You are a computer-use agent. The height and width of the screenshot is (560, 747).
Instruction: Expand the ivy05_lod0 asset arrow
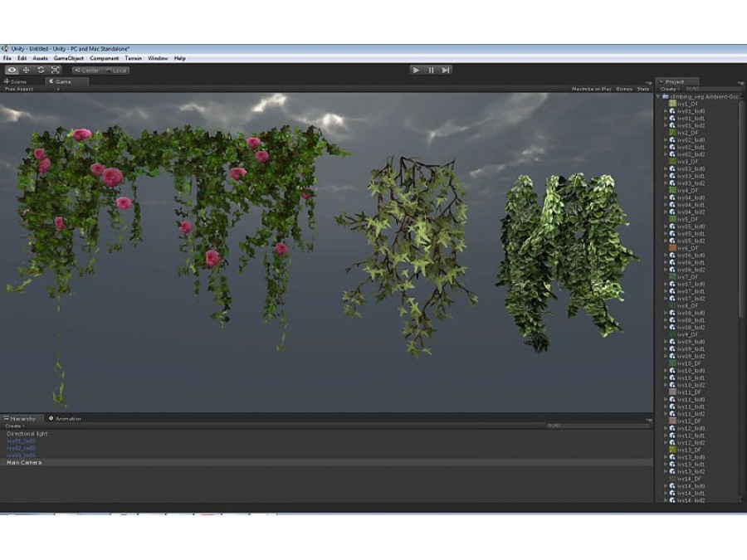pos(666,226)
